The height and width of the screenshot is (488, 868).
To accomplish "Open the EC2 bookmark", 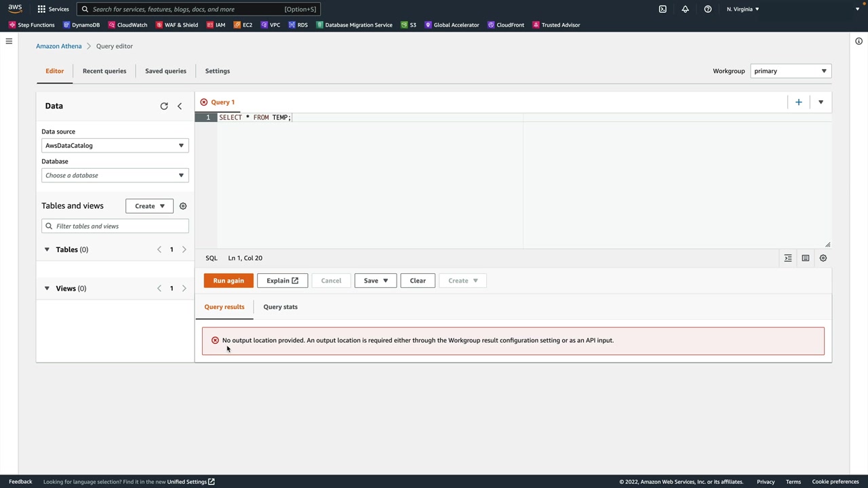I will (x=243, y=25).
